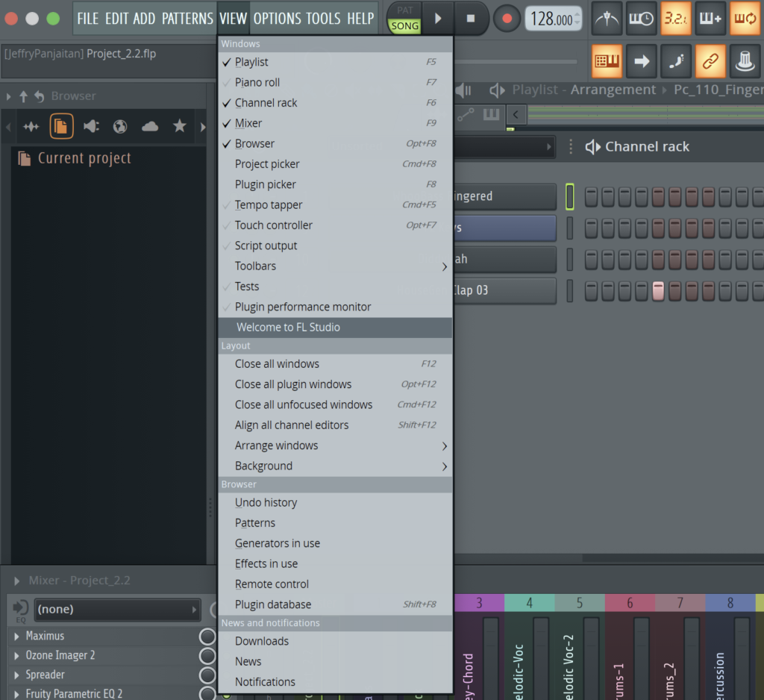Select the cloud icon in Browser

(x=150, y=126)
